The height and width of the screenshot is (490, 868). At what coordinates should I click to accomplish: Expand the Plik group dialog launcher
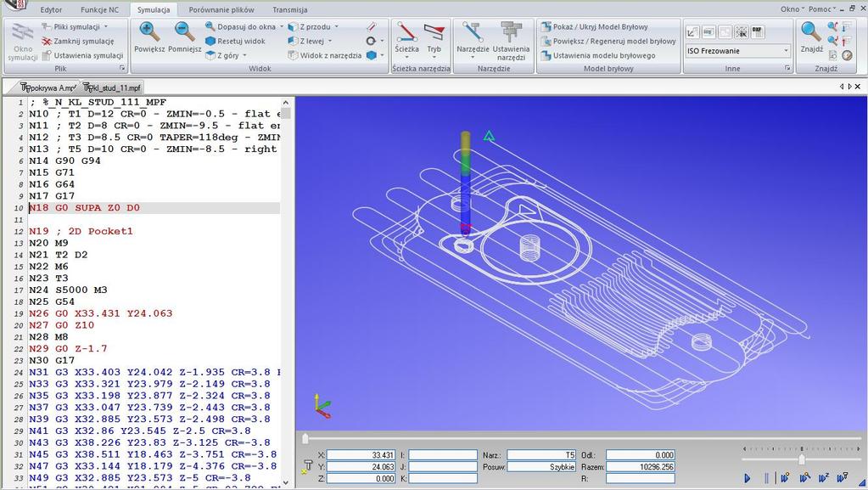click(122, 68)
